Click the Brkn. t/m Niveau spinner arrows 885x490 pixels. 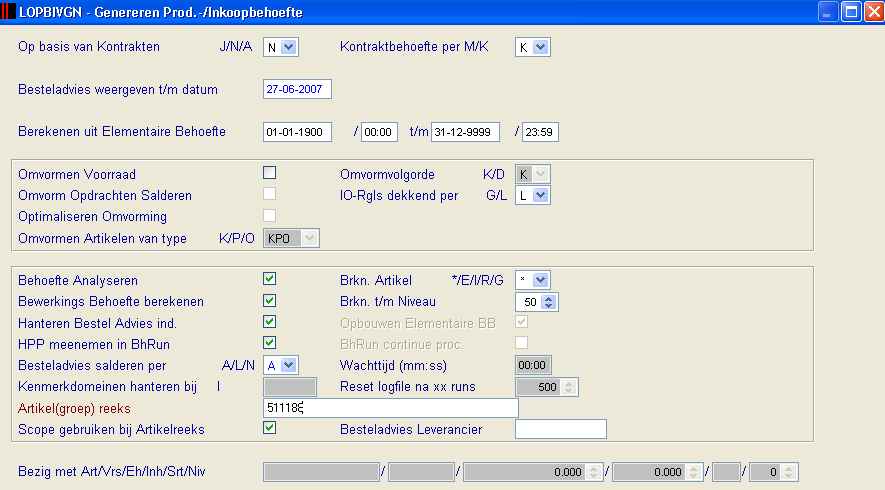pos(549,302)
